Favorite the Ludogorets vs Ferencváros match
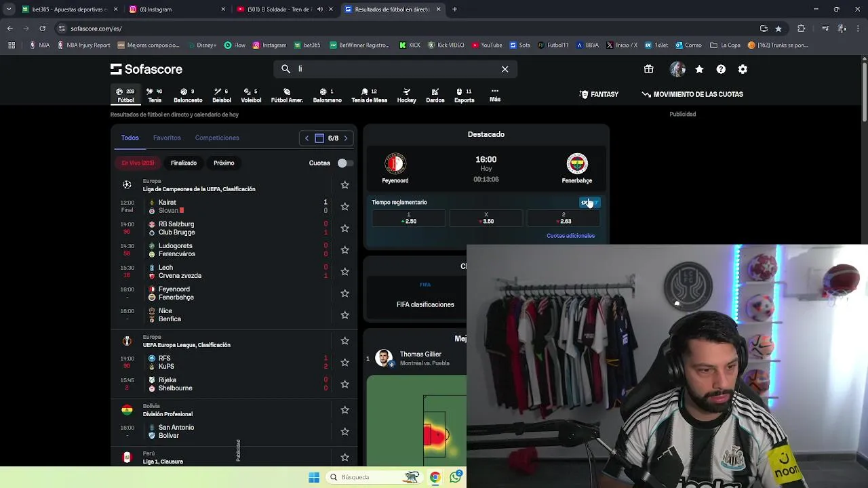Screen dimensions: 868x488 pyautogui.click(x=344, y=249)
